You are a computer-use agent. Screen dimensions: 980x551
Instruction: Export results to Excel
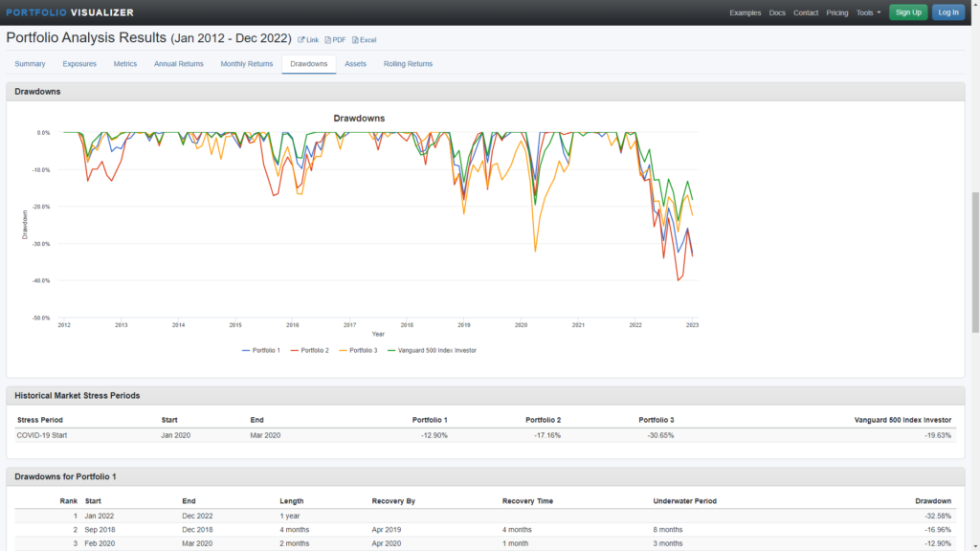[365, 40]
